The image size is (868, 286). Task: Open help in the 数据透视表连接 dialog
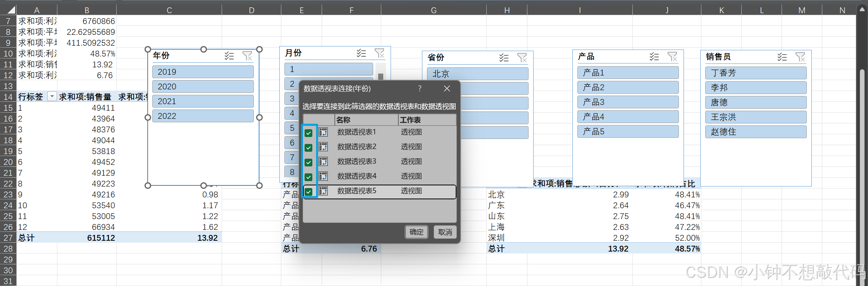(x=420, y=89)
